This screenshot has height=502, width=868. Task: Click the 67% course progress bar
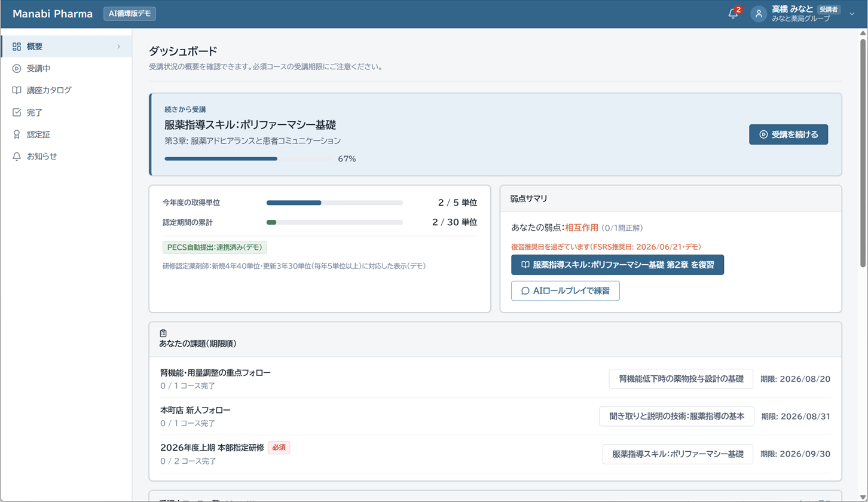(x=249, y=159)
